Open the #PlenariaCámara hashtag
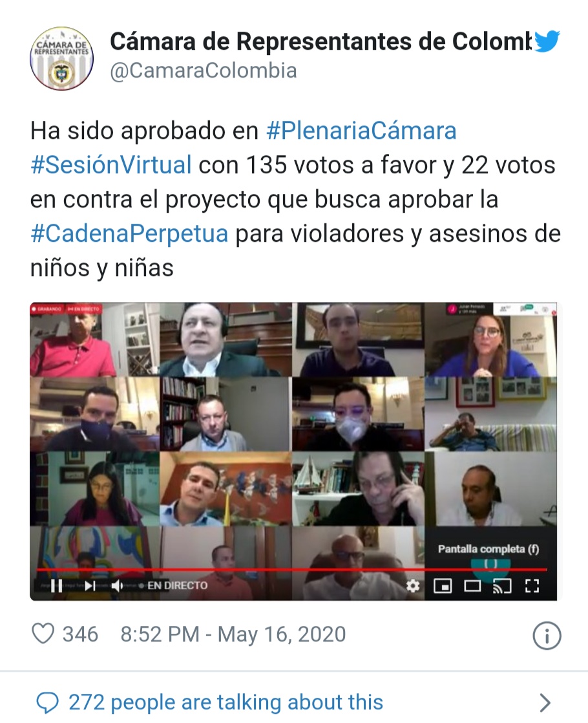Viewport: 588px width, 723px height. [361, 131]
